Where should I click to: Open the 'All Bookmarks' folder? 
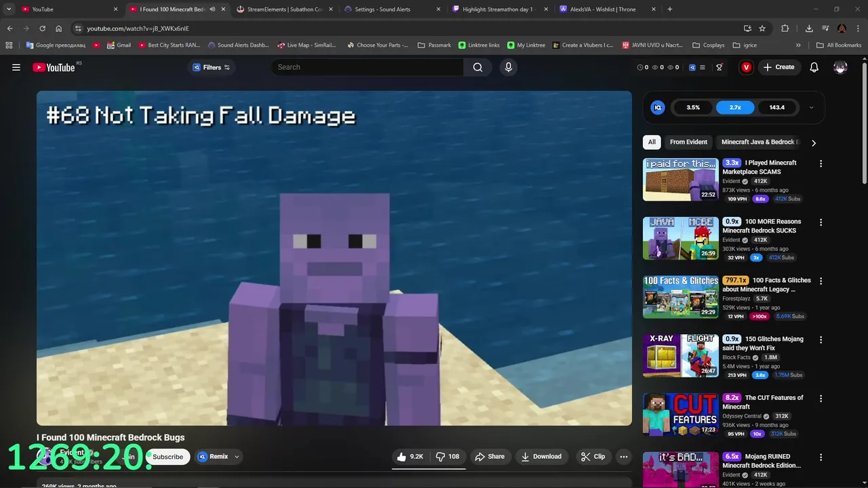pyautogui.click(x=839, y=45)
